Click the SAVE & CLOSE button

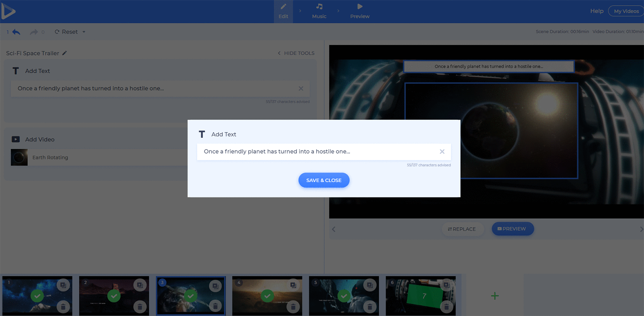coord(324,180)
